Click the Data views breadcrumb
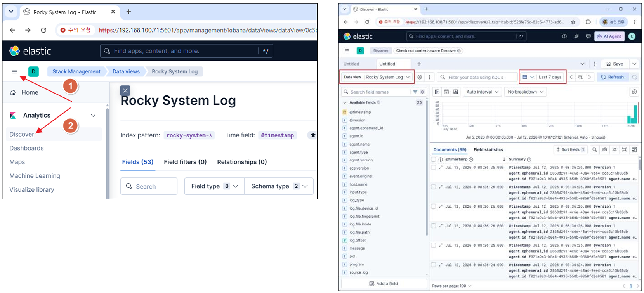The width and height of the screenshot is (644, 293). point(126,71)
